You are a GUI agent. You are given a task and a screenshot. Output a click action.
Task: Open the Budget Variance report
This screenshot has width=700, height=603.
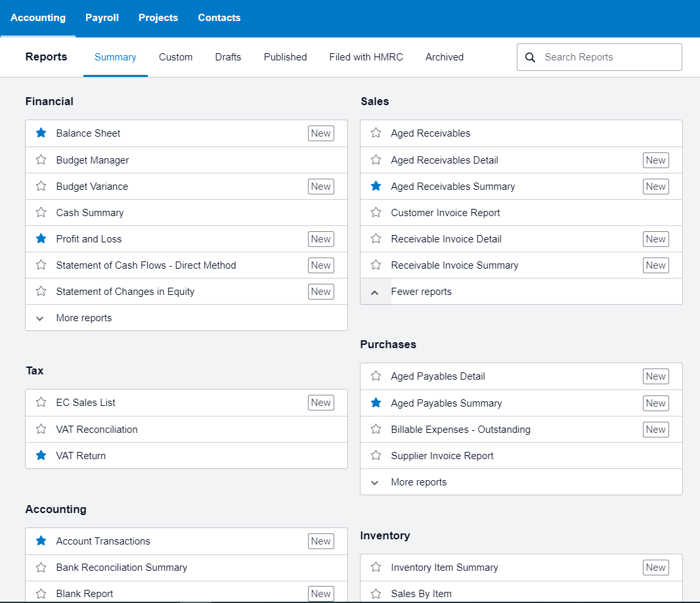point(92,187)
